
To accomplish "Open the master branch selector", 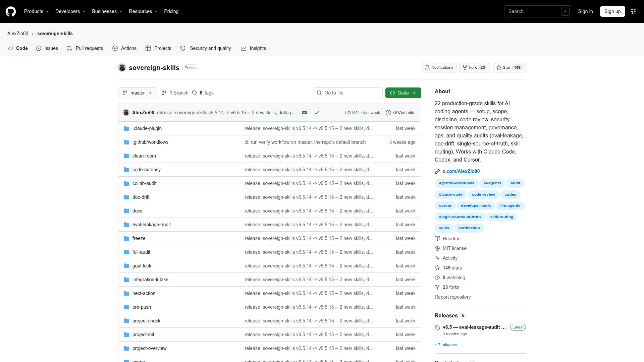I will (x=138, y=93).
